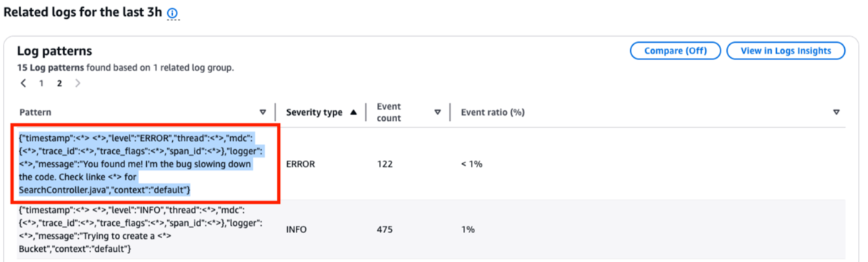Go to next page with right chevron
The width and height of the screenshot is (868, 262).
pos(77,83)
